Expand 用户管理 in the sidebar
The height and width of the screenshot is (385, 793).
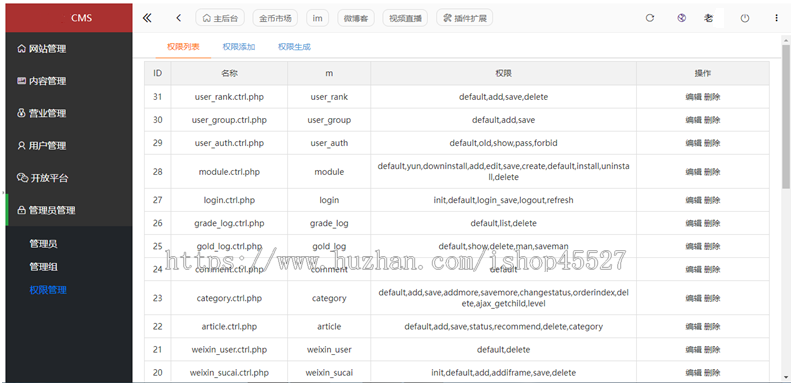click(x=69, y=146)
